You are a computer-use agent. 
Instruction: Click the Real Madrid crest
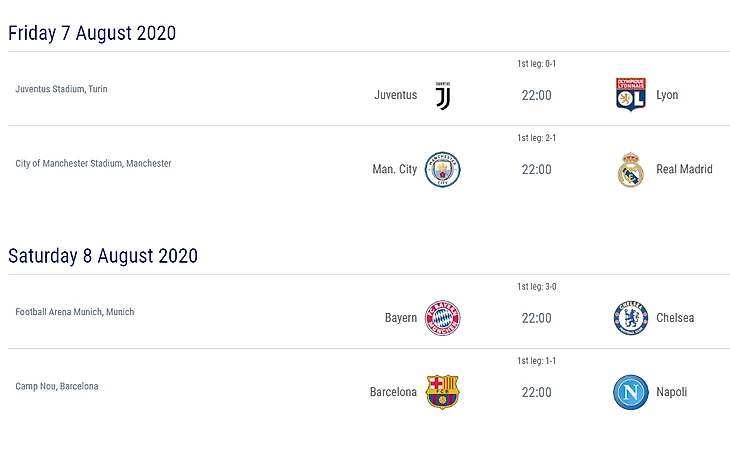click(x=630, y=170)
